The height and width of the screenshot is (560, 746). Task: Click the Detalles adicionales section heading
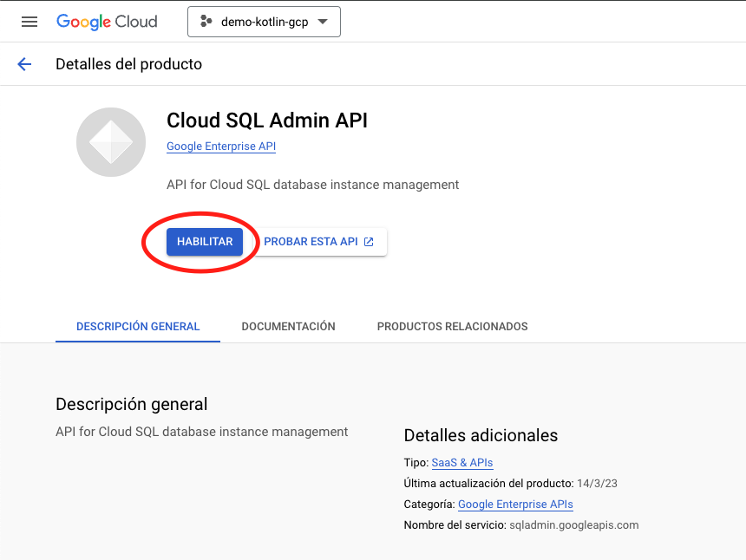click(x=481, y=435)
